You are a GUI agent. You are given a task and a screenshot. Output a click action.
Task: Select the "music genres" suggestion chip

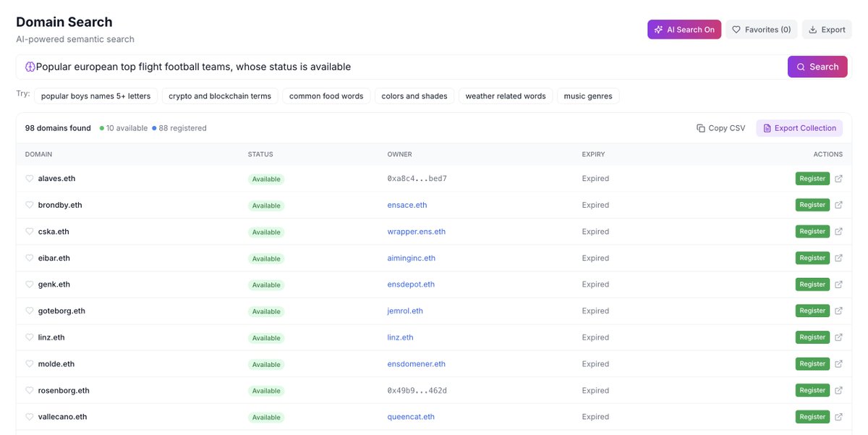pos(589,96)
